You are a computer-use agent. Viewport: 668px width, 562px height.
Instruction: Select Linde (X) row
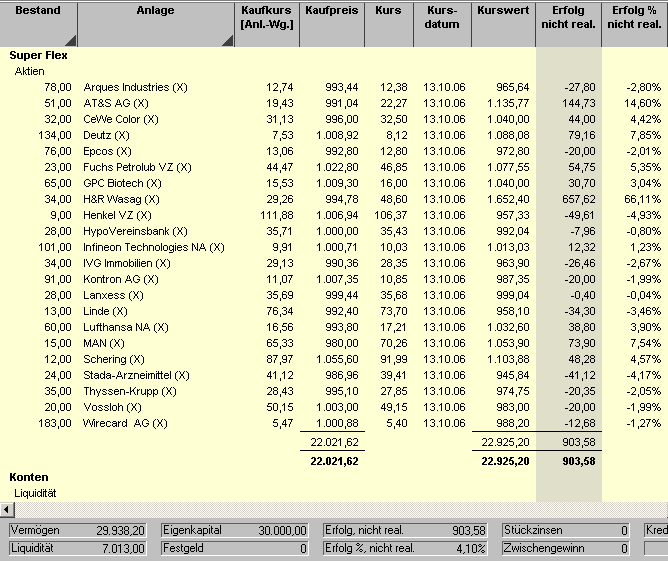click(x=334, y=311)
